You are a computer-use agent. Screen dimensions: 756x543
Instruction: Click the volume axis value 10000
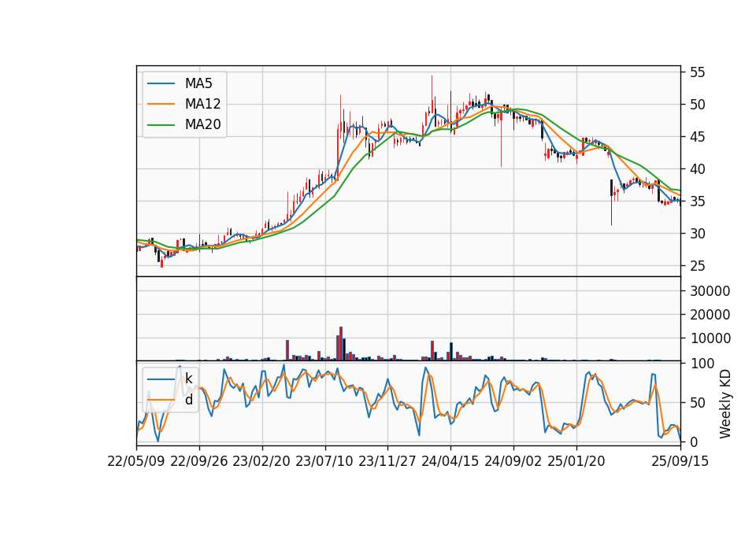coord(710,338)
